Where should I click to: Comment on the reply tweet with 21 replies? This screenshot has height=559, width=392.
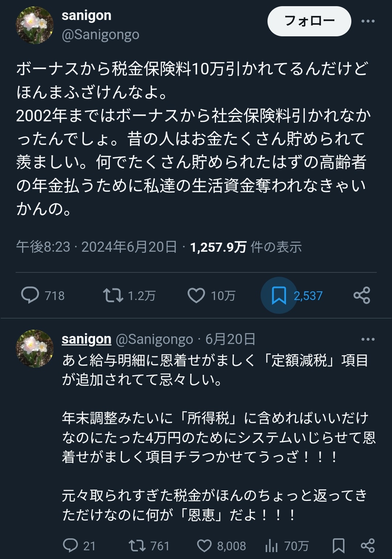click(70, 545)
